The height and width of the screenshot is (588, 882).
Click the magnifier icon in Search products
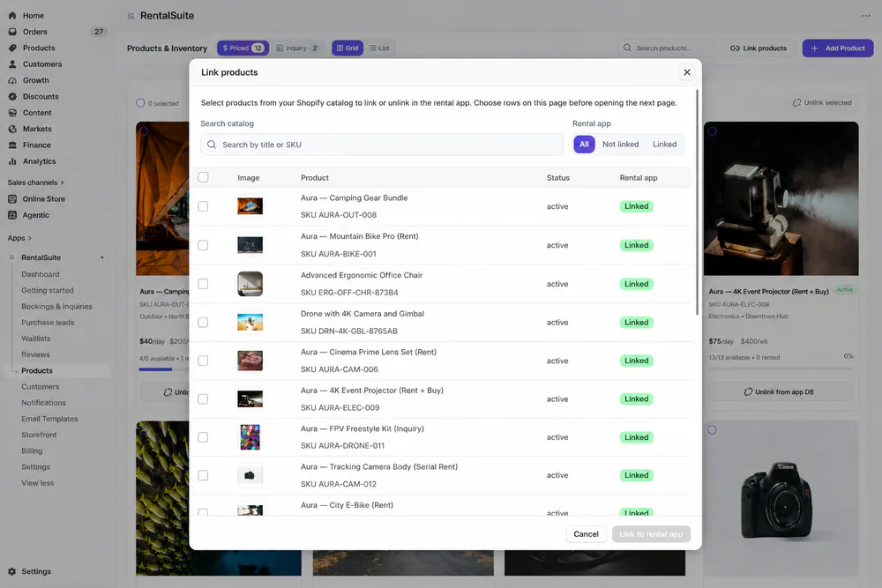point(627,48)
